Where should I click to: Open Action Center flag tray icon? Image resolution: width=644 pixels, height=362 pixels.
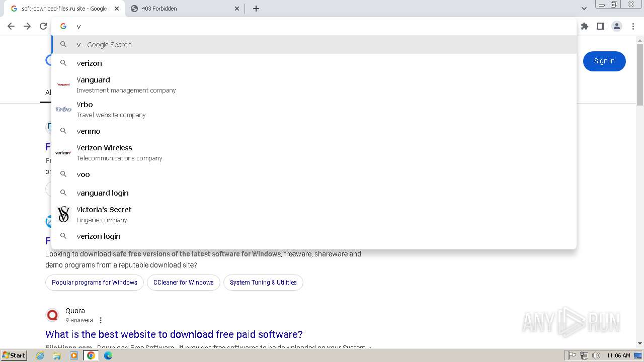coord(572,355)
